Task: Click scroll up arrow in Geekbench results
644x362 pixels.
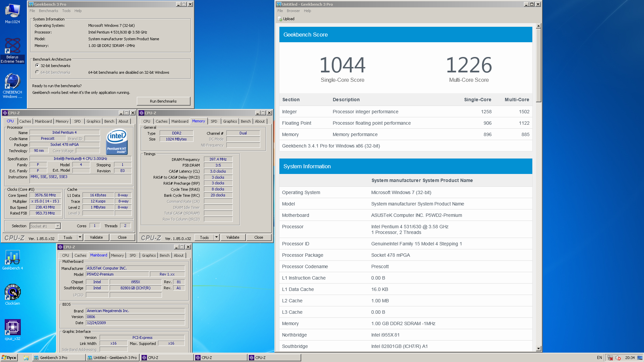Action: (x=539, y=26)
